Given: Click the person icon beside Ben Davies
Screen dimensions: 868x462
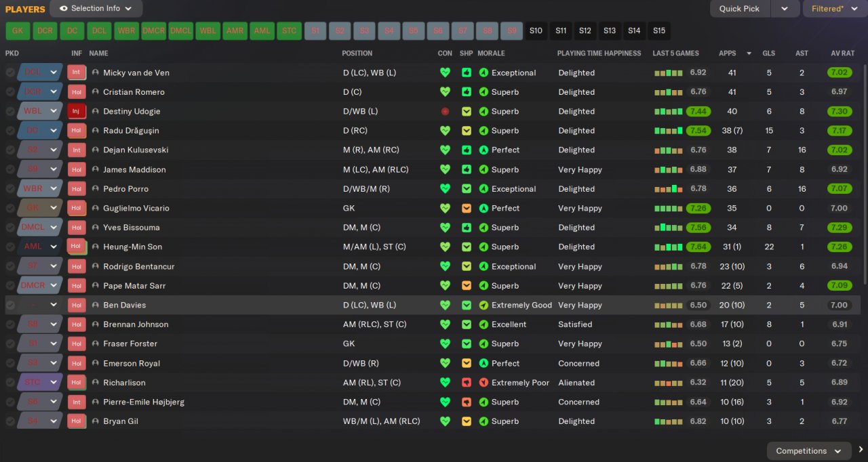Looking at the screenshot, I should click(96, 305).
